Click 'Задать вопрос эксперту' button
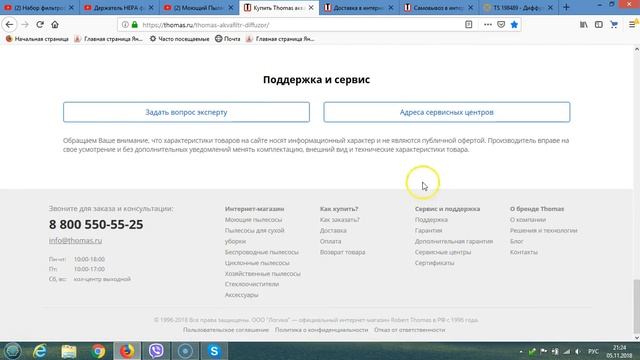The image size is (640, 360). 186,112
